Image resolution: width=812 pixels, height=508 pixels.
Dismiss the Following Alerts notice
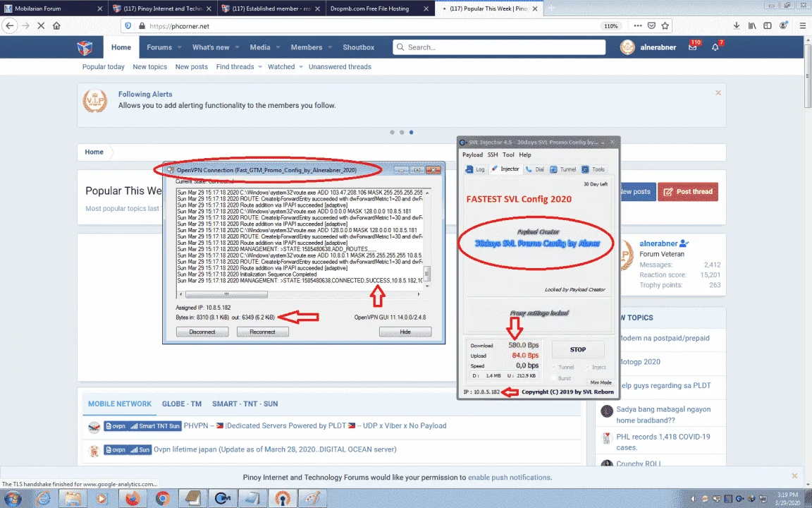pyautogui.click(x=718, y=93)
